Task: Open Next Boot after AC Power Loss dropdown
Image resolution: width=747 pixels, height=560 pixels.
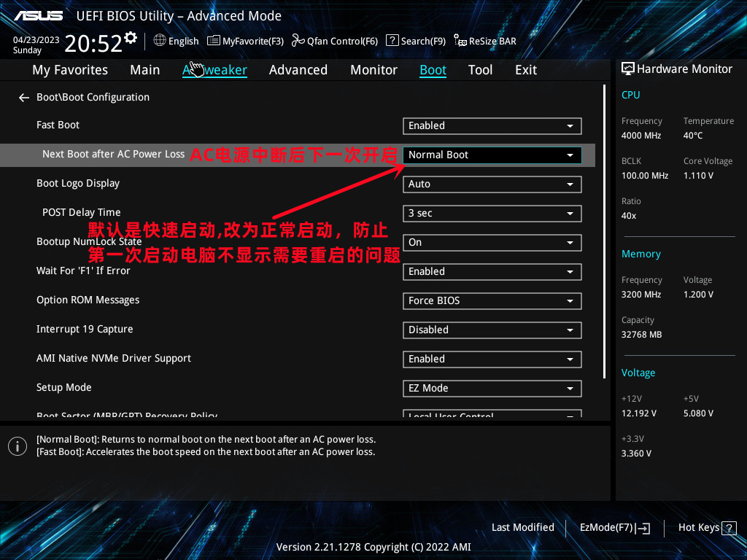Action: [x=492, y=155]
